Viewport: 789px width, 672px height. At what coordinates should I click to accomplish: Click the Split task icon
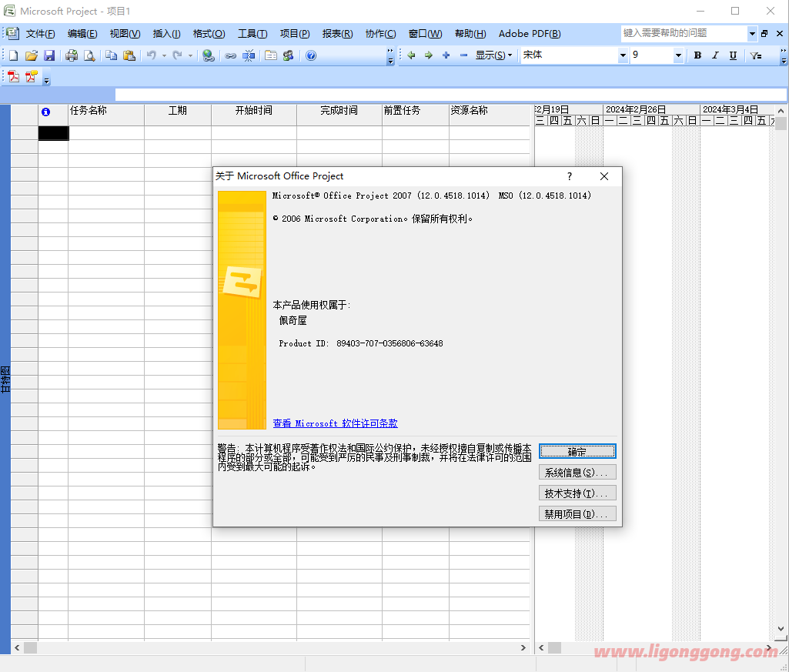click(249, 55)
